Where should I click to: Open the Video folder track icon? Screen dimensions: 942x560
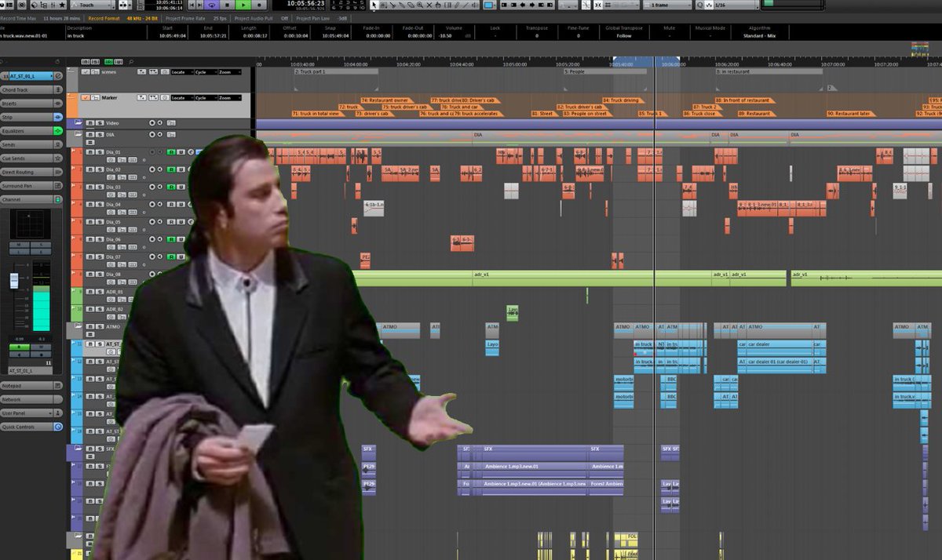(x=78, y=122)
